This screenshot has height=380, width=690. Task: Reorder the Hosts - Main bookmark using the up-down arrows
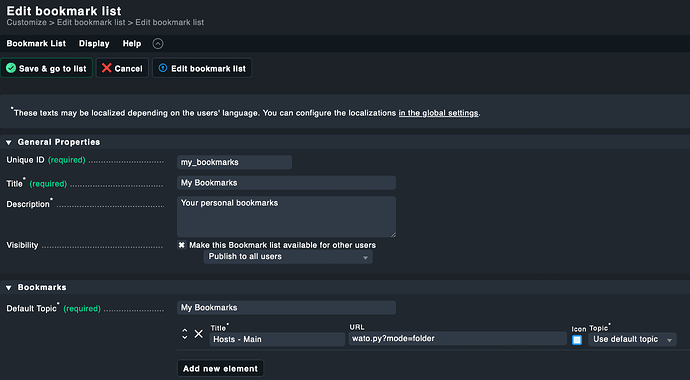click(185, 334)
